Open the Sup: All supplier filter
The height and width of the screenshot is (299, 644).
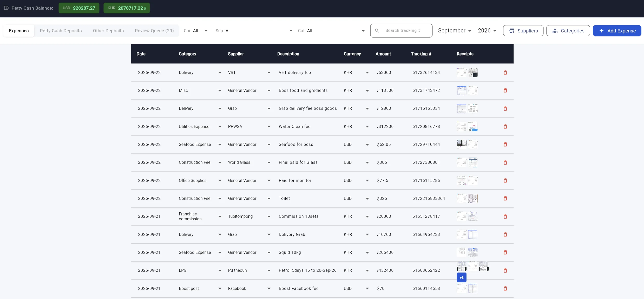[x=254, y=31]
